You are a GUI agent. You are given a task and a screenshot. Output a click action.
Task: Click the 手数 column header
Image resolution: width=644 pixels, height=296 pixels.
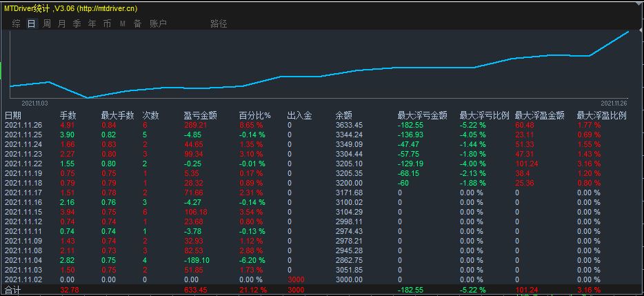pyautogui.click(x=68, y=115)
